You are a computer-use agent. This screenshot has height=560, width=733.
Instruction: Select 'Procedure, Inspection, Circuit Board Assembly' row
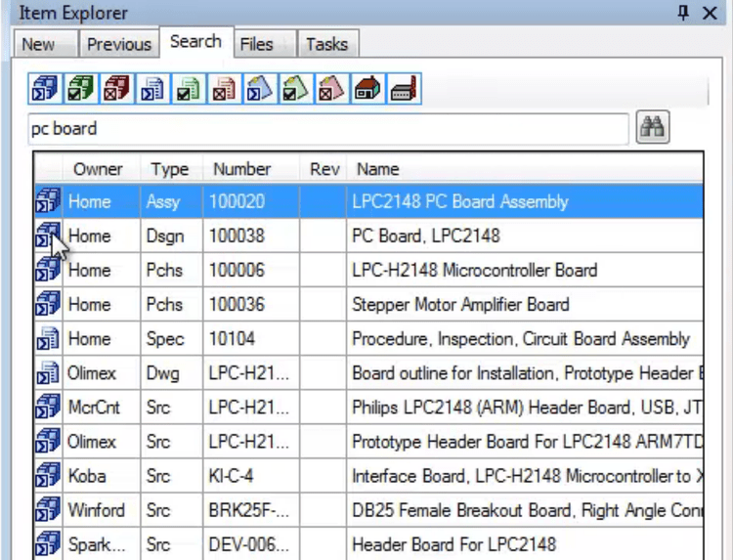coord(368,338)
